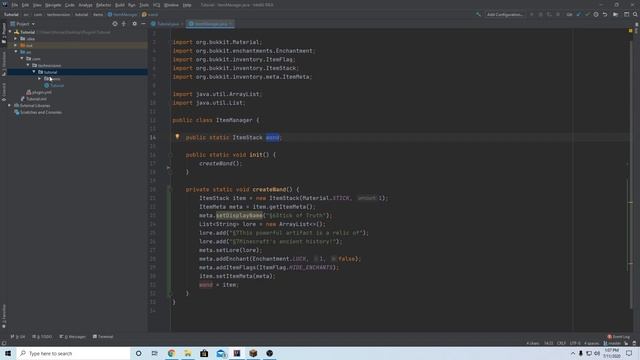Image resolution: width=640 pixels, height=360 pixels.
Task: Open Minecraft block icon on taskbar
Action: click(x=253, y=353)
